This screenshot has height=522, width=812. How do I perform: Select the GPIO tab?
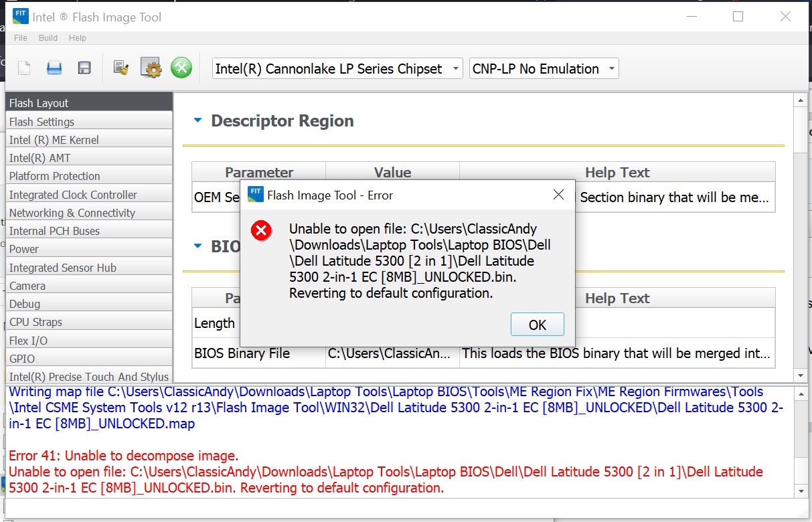pos(89,359)
